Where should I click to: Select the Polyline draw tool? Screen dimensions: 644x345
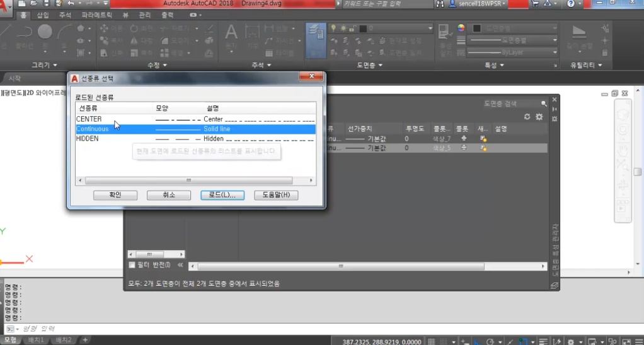(24, 32)
